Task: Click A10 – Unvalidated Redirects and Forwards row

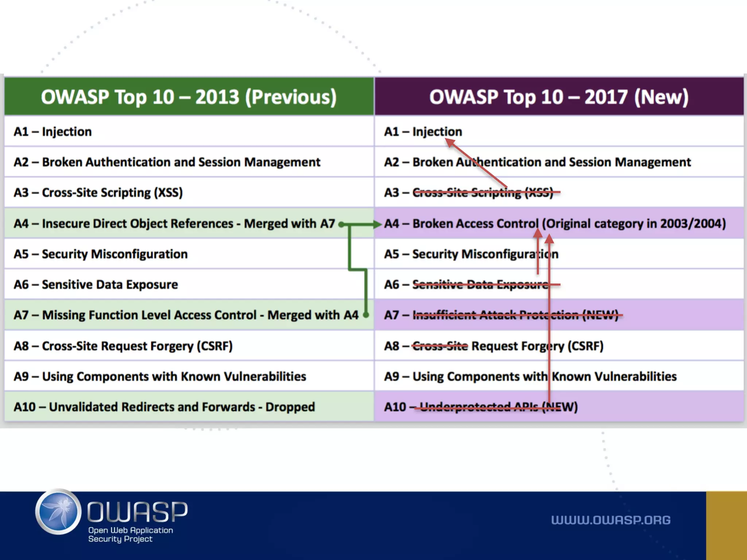Action: (164, 407)
